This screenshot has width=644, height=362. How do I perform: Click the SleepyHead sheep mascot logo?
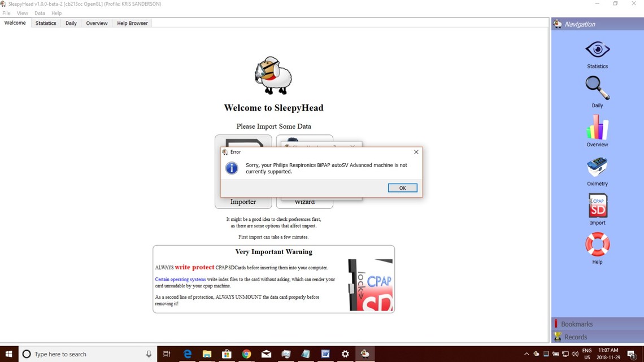coord(273,76)
